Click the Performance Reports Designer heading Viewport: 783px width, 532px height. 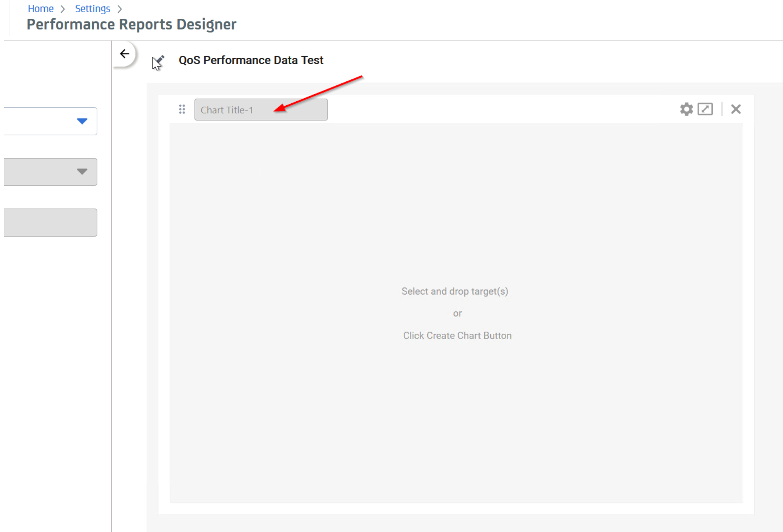[x=131, y=24]
